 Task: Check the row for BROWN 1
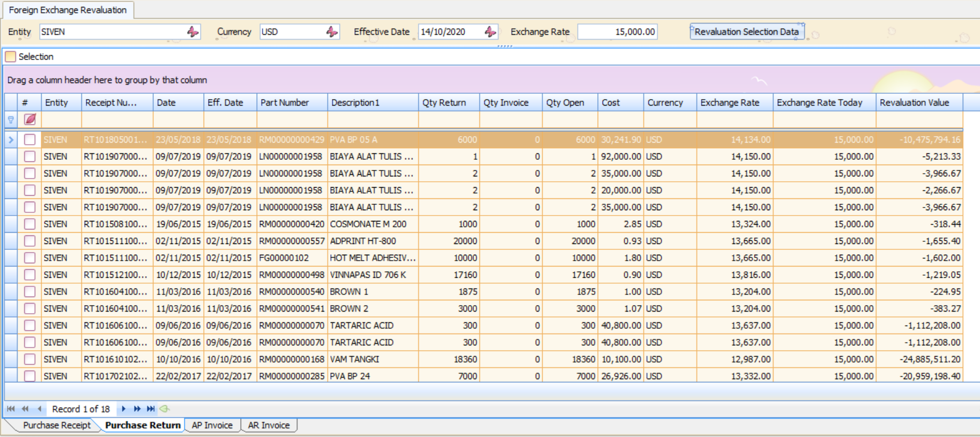[x=30, y=292]
